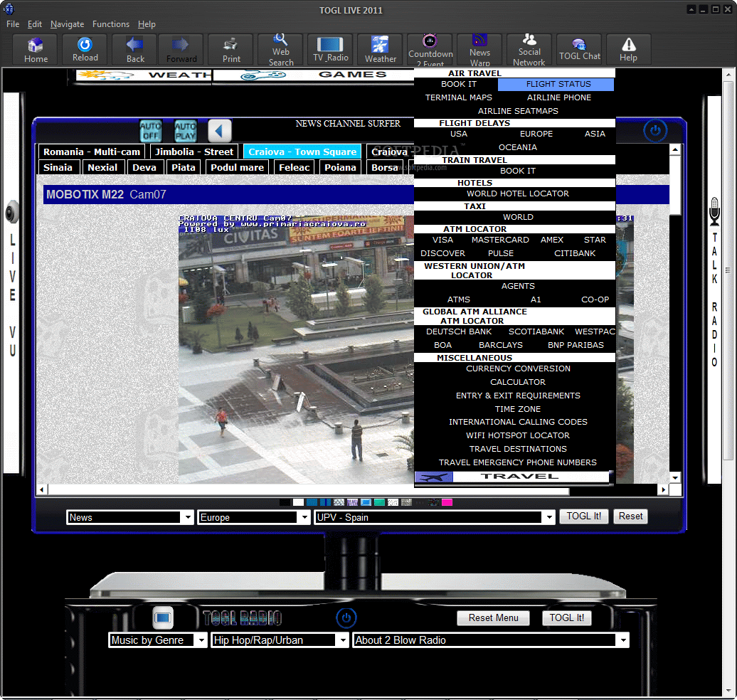Click the AIRLINE SEATMAPS link
Image resolution: width=737 pixels, height=700 pixels.
[x=518, y=111]
